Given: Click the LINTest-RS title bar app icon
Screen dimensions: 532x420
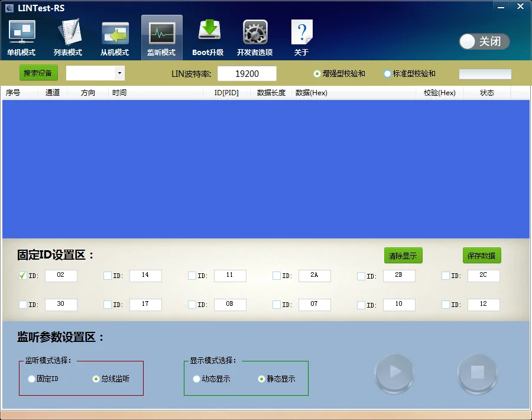Looking at the screenshot, I should pos(9,8).
